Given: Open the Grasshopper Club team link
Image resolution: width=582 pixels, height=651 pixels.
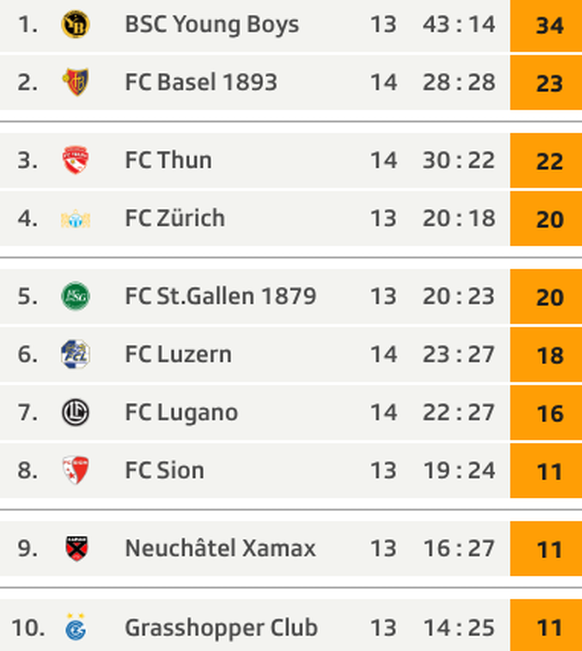Looking at the screenshot, I should pos(221,628).
